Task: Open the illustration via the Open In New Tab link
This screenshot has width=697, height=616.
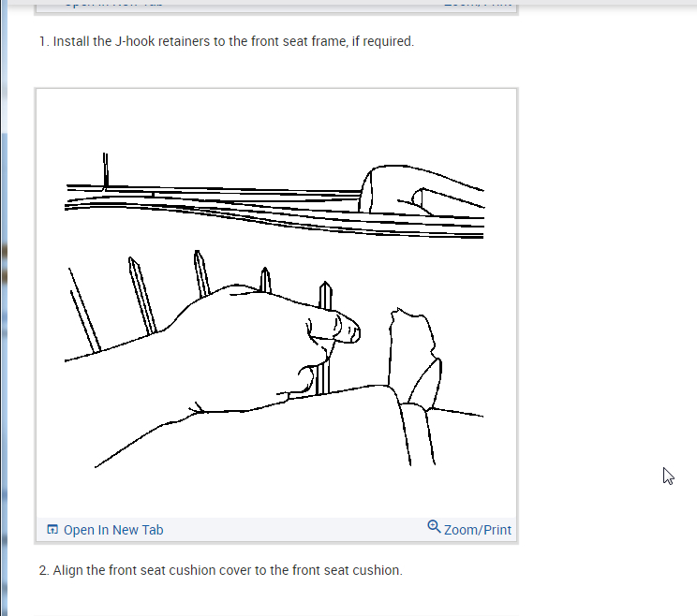Action: (105, 530)
